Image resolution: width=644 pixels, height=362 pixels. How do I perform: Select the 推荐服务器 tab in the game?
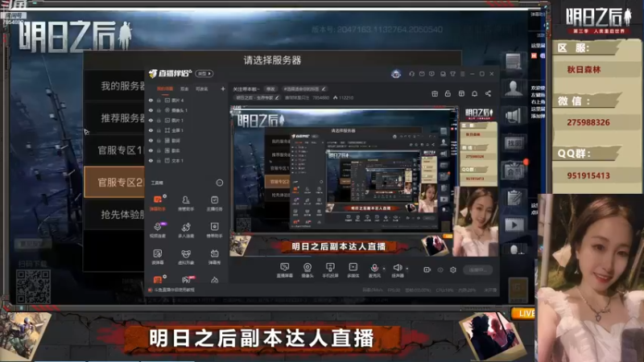(114, 118)
